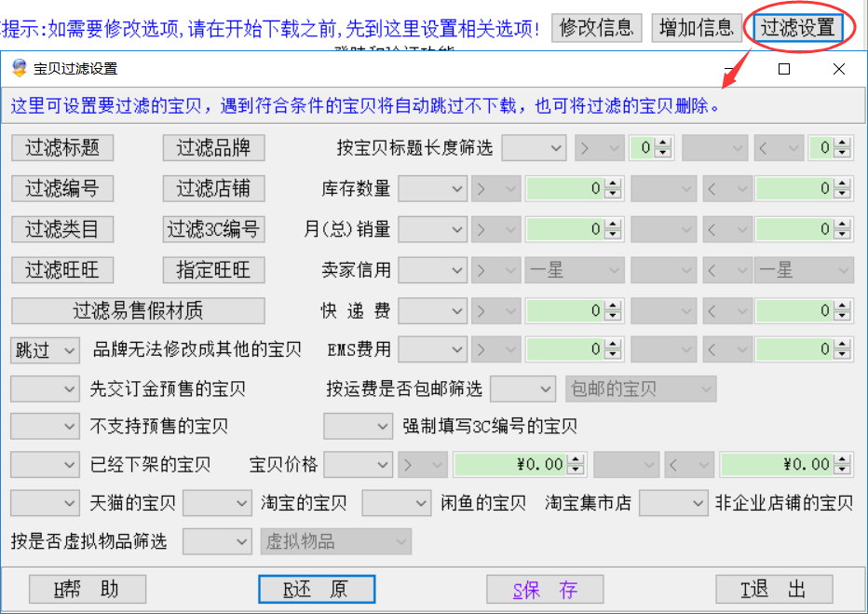Screen dimensions: 868x614
Task: Click the 增加信息 button
Action: pos(696,28)
